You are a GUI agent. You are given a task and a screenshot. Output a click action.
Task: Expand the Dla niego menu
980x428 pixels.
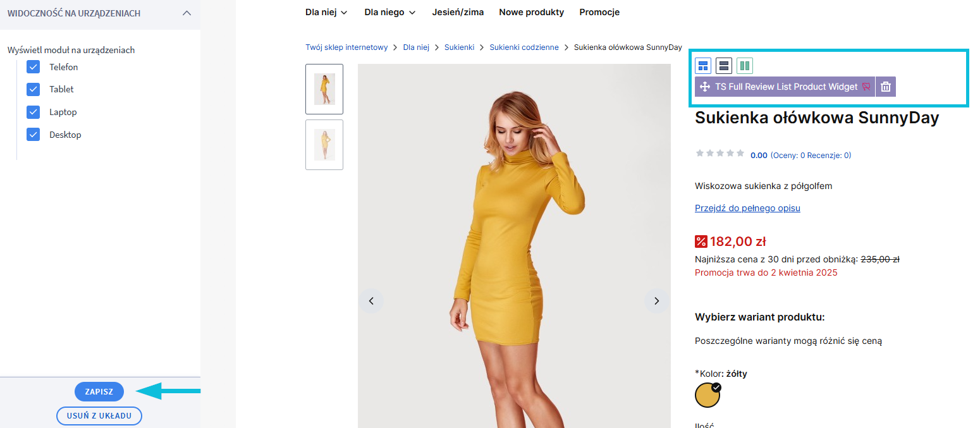(x=389, y=12)
